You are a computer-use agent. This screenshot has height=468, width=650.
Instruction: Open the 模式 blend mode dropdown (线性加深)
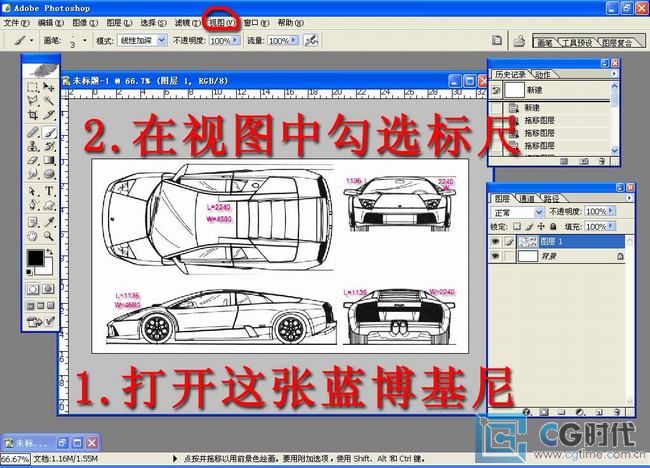click(142, 40)
